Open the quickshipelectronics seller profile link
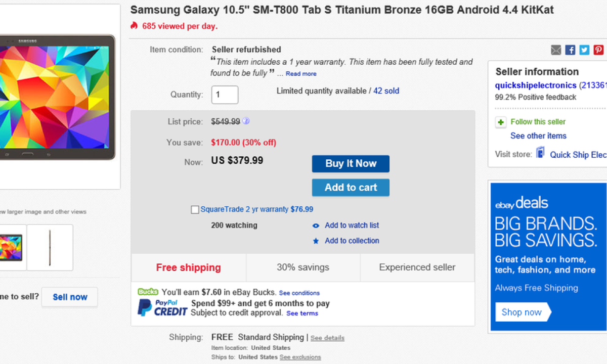Image resolution: width=607 pixels, height=364 pixels. click(535, 85)
